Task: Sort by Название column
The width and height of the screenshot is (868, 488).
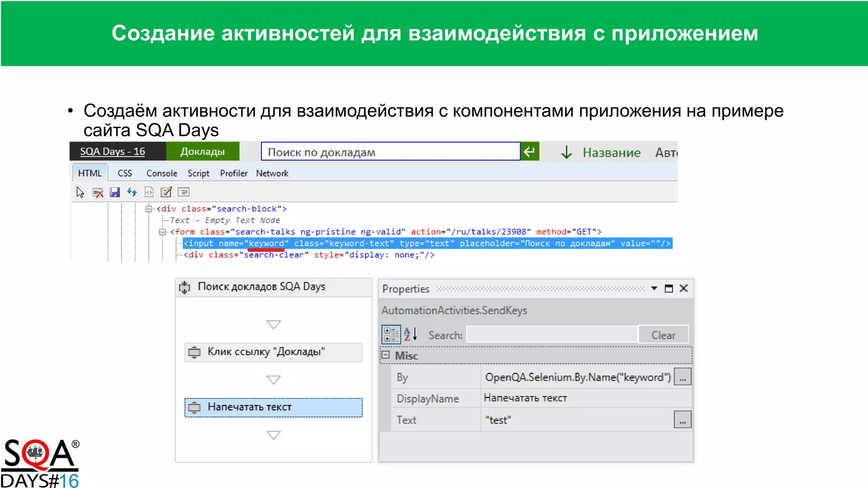Action: (x=612, y=152)
